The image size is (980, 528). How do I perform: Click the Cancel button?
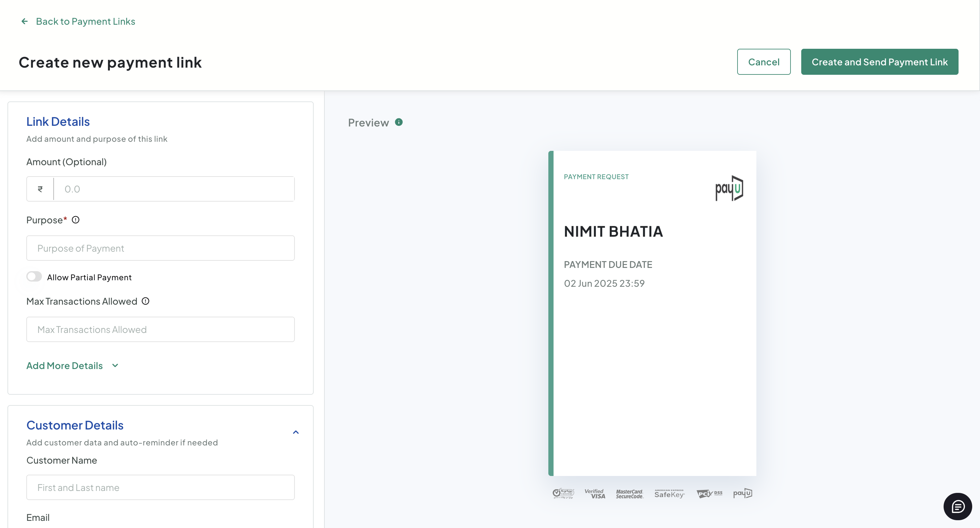(x=764, y=62)
